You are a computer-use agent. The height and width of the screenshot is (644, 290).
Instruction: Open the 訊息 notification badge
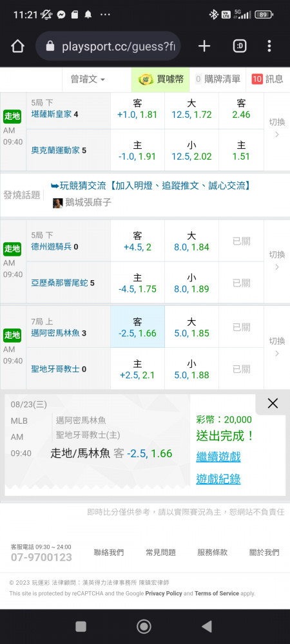(x=257, y=79)
